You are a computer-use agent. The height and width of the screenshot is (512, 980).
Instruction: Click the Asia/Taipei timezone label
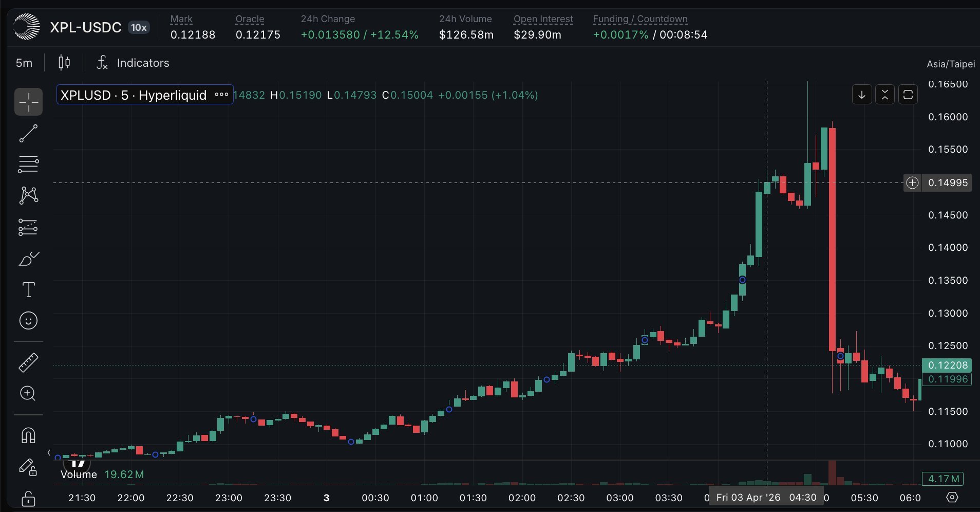[x=950, y=64]
